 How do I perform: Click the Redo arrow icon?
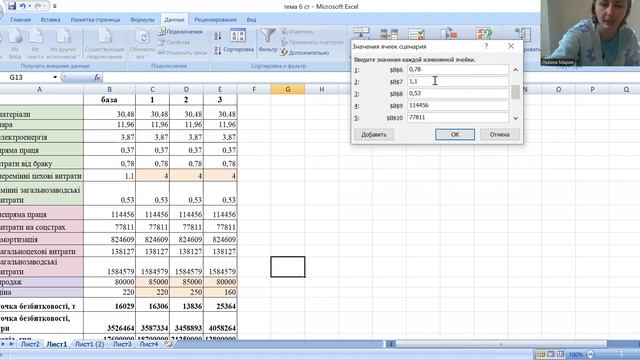pyautogui.click(x=38, y=6)
